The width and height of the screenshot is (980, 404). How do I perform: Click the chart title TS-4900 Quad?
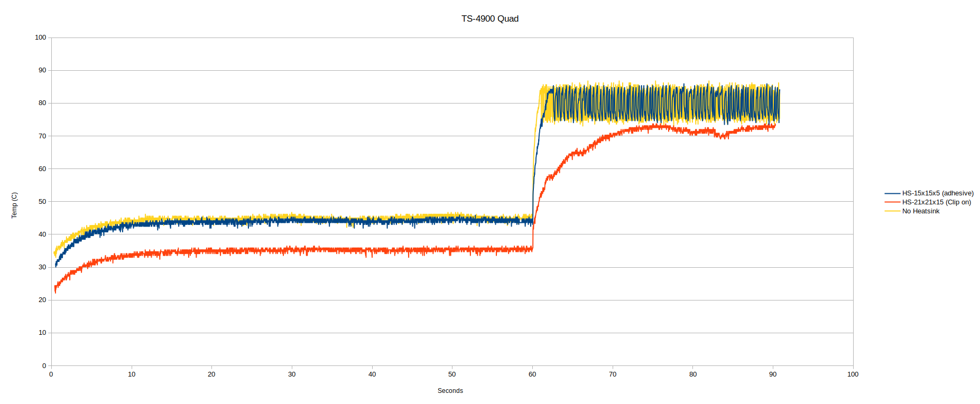pyautogui.click(x=489, y=18)
